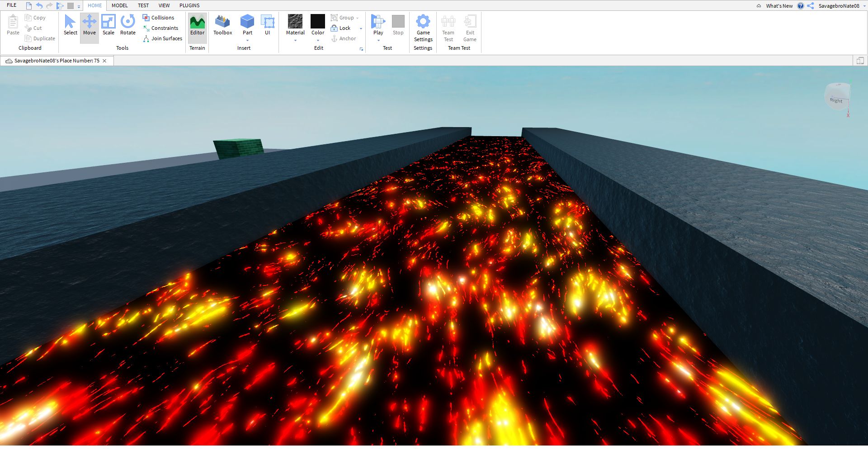Enable Join Surfaces

click(x=163, y=38)
